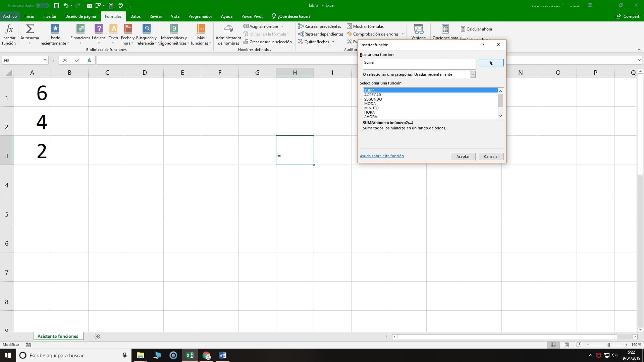Open the Asignar nombre dropdown arrow
The width and height of the screenshot is (644, 362).
(282, 26)
